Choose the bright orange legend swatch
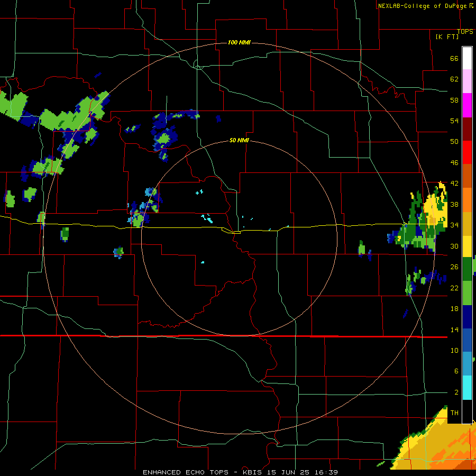Screen dimensions: 476x476 (467, 200)
